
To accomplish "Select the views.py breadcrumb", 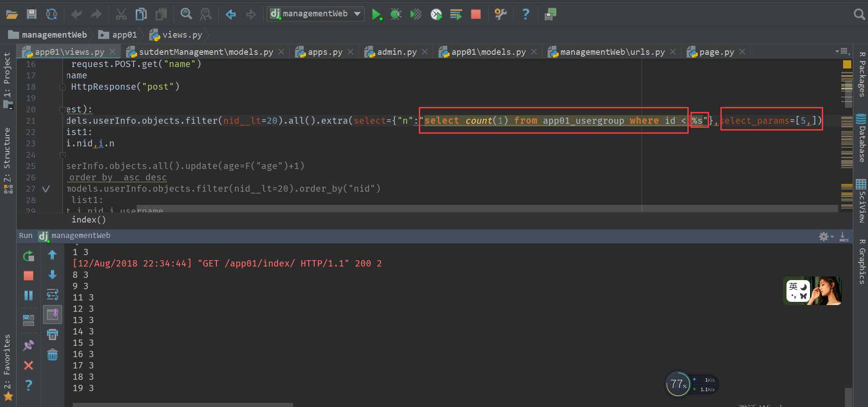I will 176,35.
